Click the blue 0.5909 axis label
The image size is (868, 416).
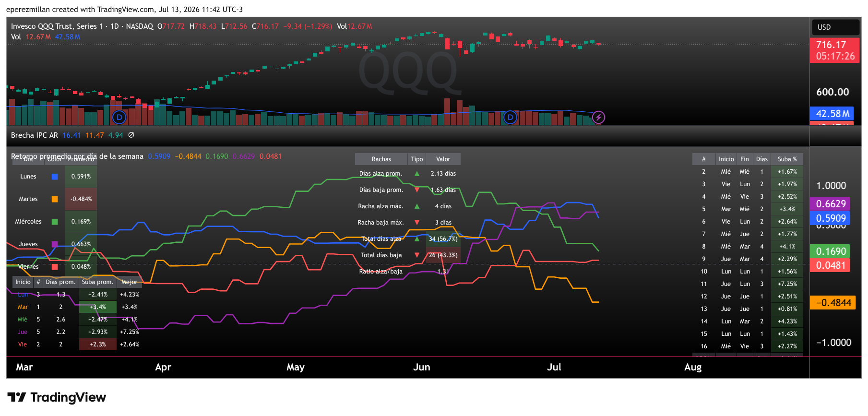click(831, 218)
